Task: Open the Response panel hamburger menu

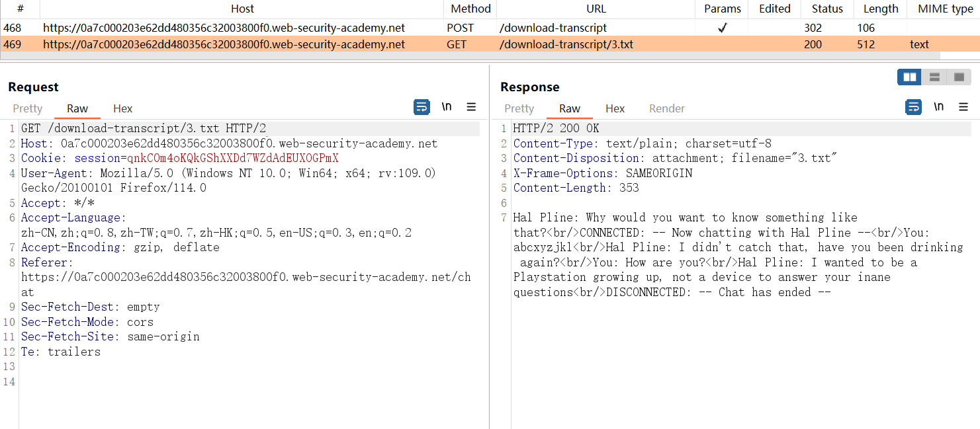Action: [963, 107]
